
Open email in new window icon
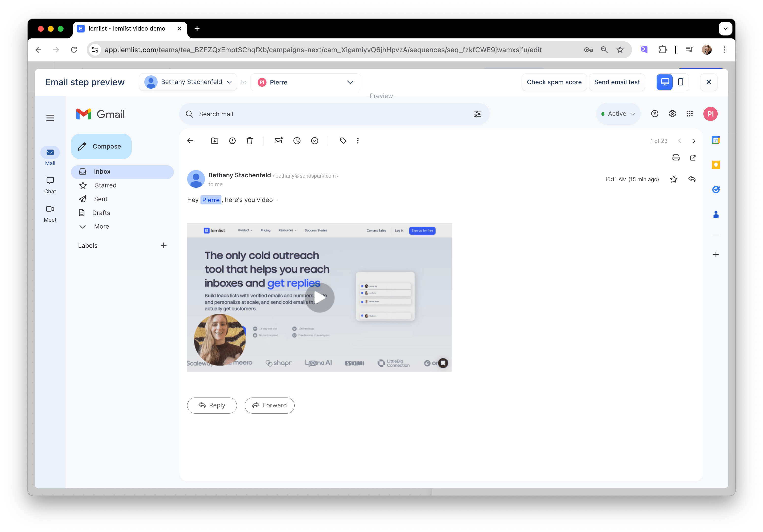[x=693, y=158]
